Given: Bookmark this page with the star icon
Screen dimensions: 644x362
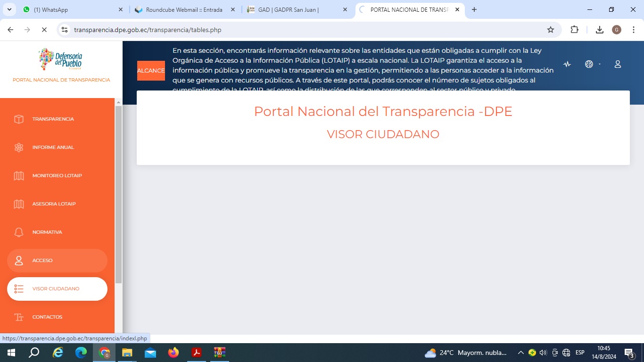Looking at the screenshot, I should [x=550, y=30].
